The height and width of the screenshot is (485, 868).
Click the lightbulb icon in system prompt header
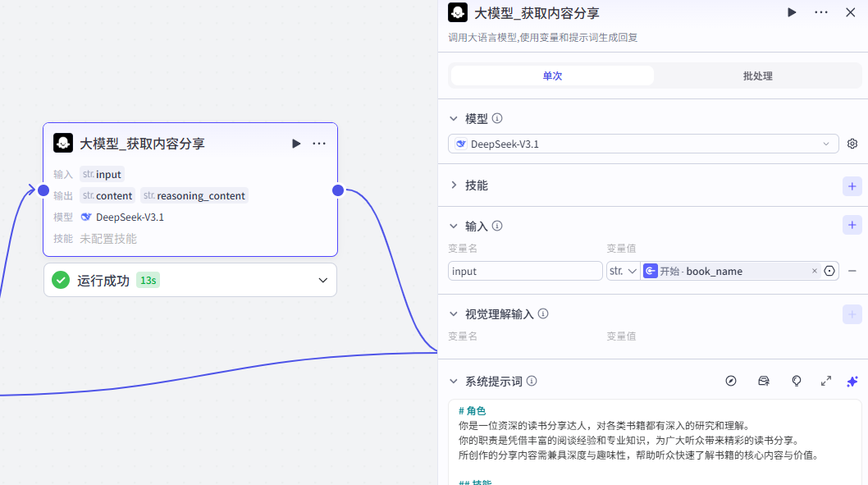point(796,382)
